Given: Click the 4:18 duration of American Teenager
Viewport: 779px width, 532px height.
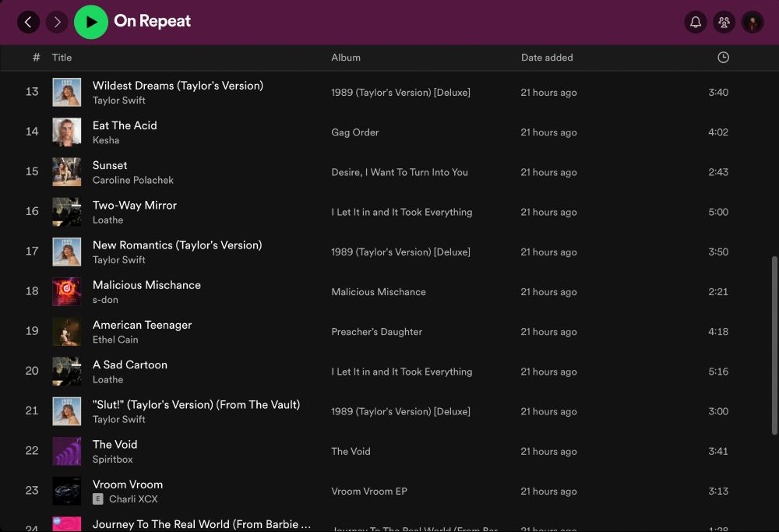Looking at the screenshot, I should [x=718, y=332].
